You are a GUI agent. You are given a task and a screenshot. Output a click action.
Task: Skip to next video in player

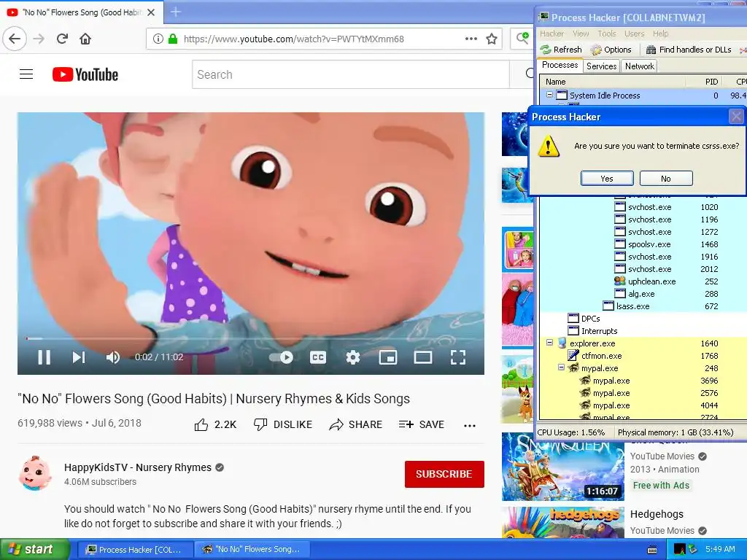[x=79, y=357]
